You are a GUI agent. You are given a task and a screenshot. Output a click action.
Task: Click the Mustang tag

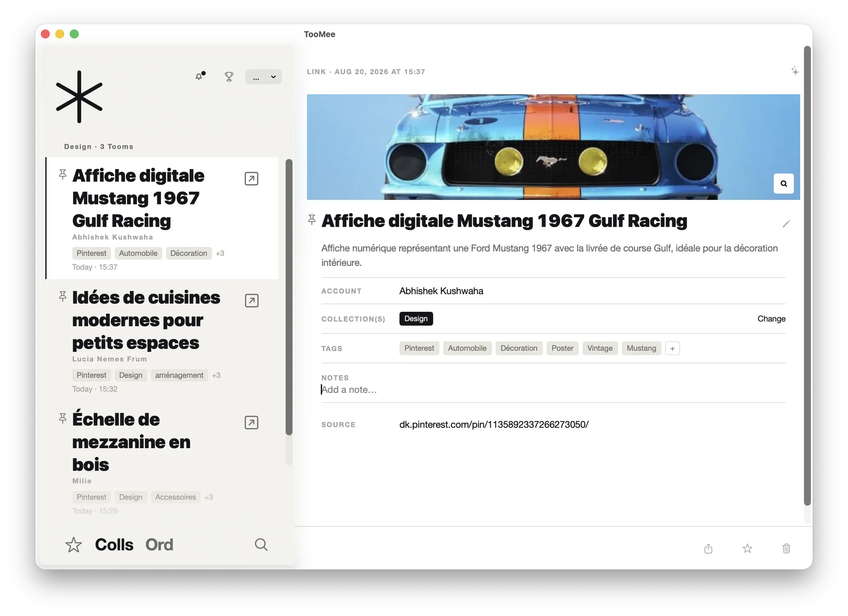tap(641, 348)
